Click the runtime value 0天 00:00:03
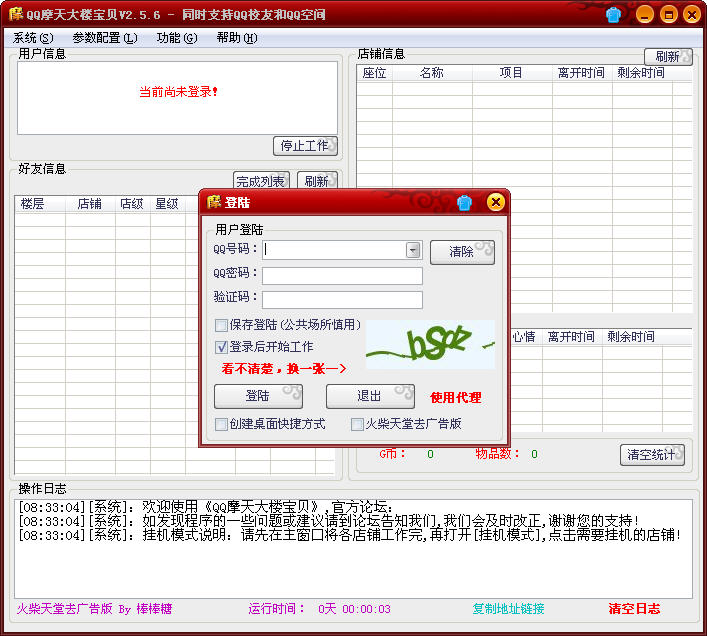This screenshot has height=636, width=707. pos(354,609)
